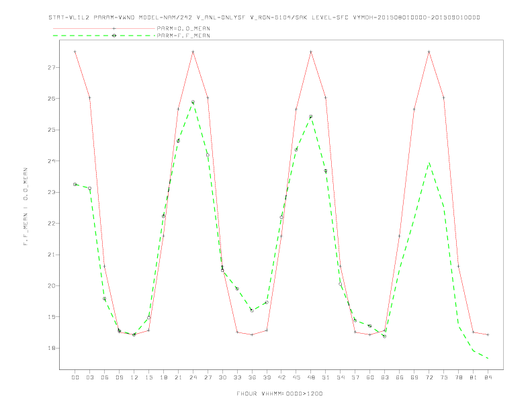Click x-axis tick label 63

point(385,377)
